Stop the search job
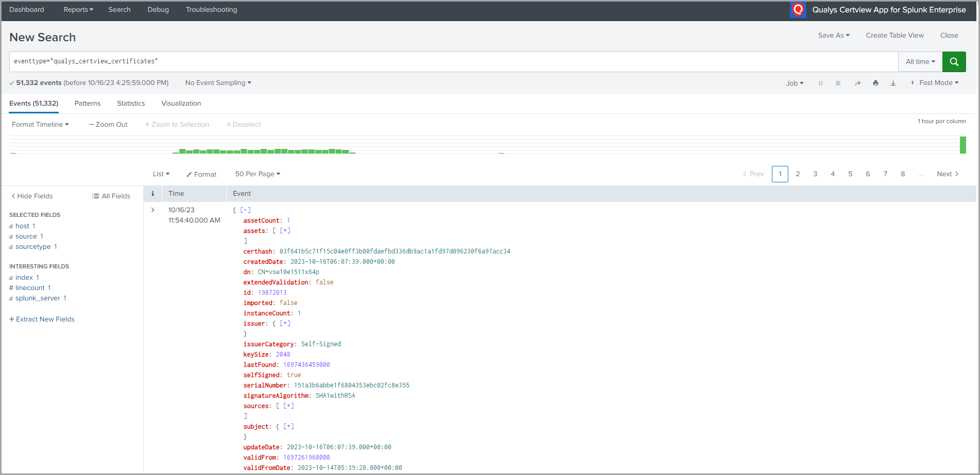The width and height of the screenshot is (980, 475). [x=838, y=82]
